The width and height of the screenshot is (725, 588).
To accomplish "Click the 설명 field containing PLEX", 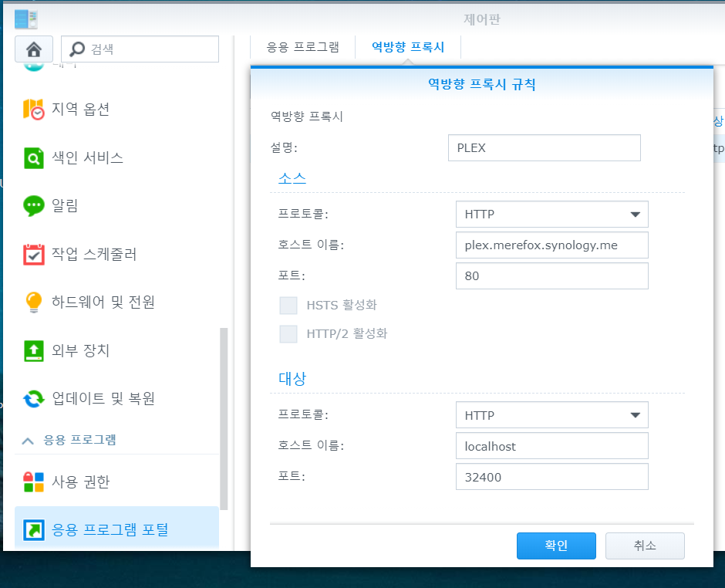I will click(545, 148).
